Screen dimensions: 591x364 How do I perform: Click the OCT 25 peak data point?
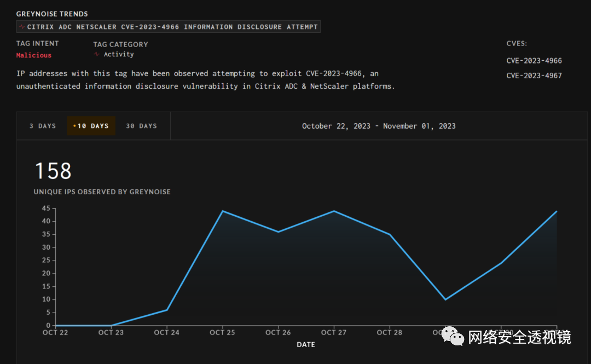click(222, 211)
